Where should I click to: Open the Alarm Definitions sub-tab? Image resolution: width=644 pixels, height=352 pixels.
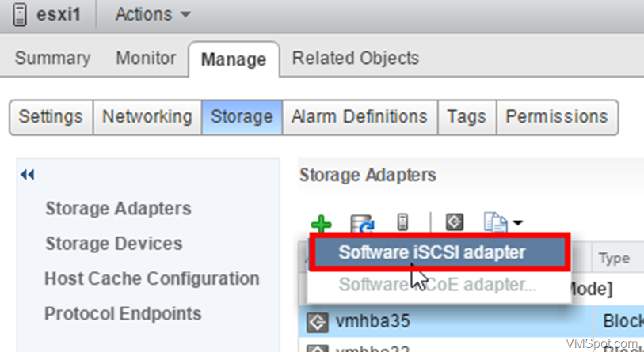[x=360, y=117]
